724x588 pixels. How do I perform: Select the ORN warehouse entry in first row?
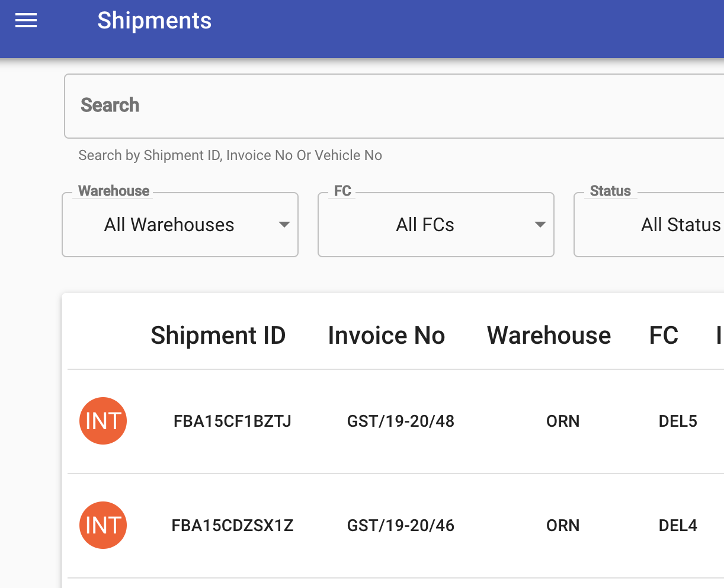[x=563, y=421]
